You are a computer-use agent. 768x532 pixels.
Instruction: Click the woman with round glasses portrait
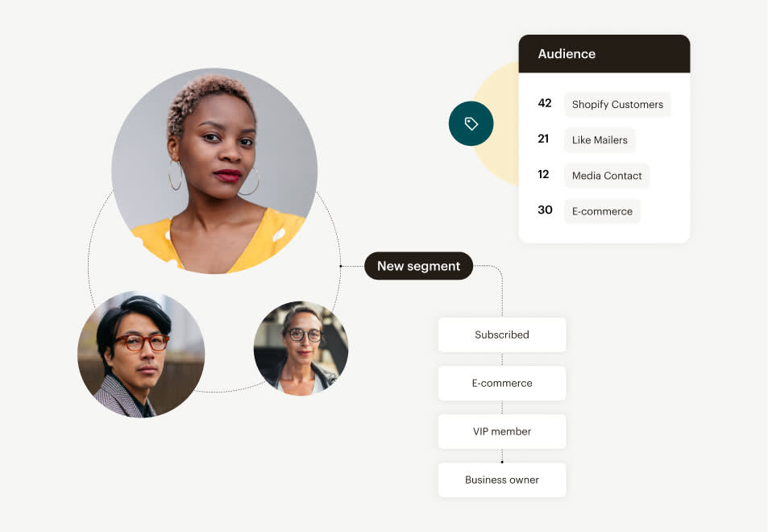pos(301,348)
